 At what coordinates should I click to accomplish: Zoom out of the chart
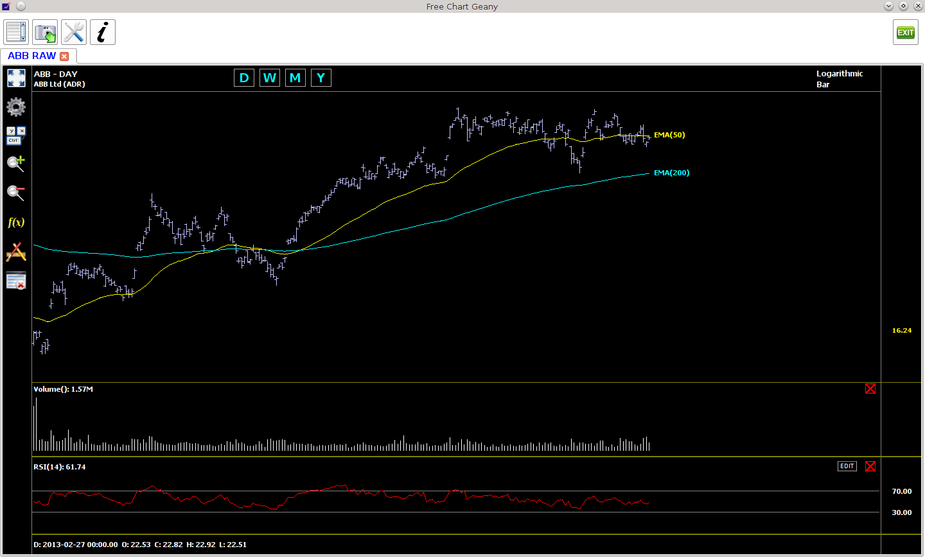point(16,193)
